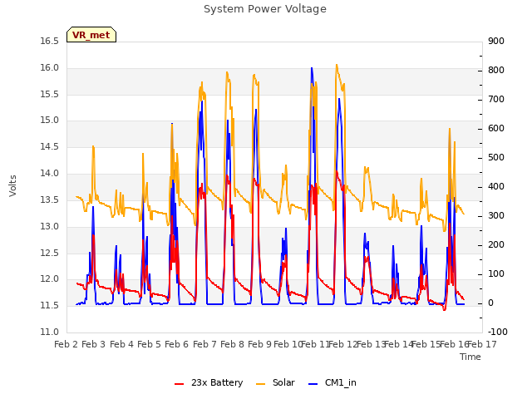Click the 11.5 left axis value
Screen dimensions: 532x399
50,305
